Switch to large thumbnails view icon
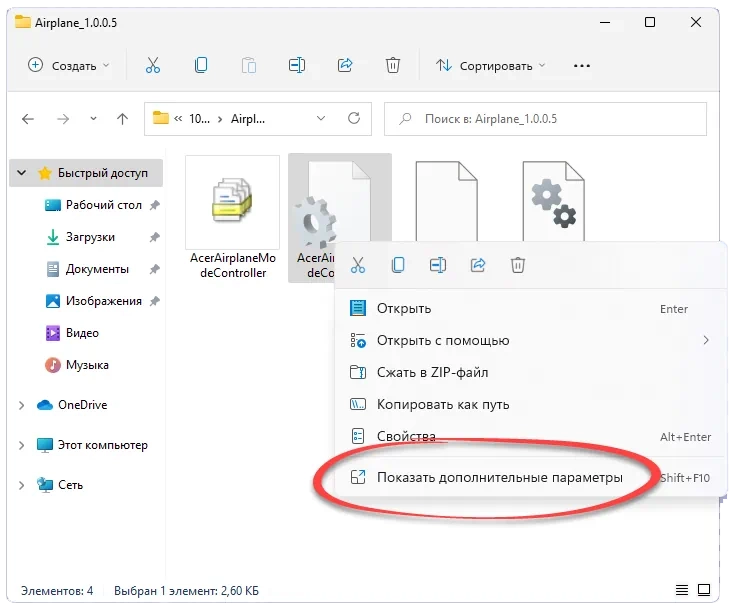The height and width of the screenshot is (605, 733). pos(704,590)
